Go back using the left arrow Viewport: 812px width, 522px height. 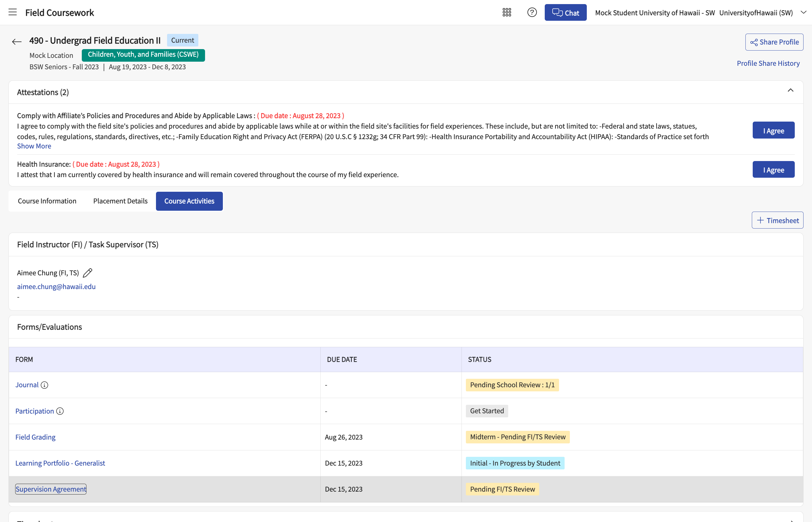point(17,42)
